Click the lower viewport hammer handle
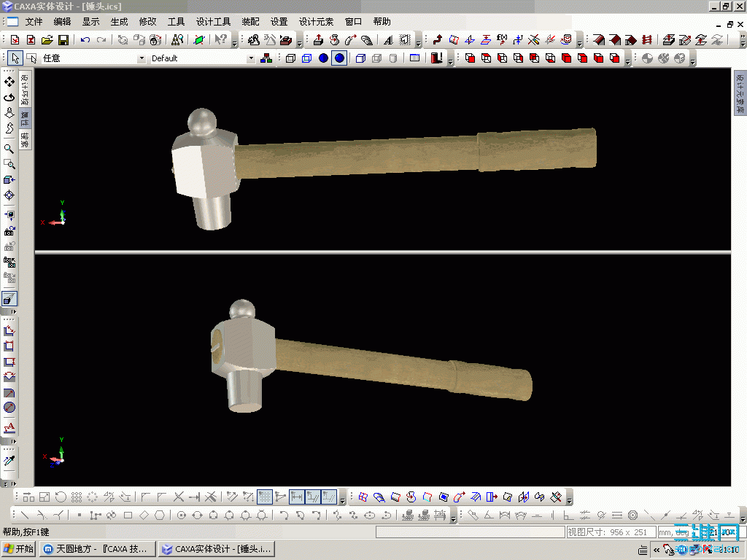The image size is (747, 560). [x=404, y=370]
